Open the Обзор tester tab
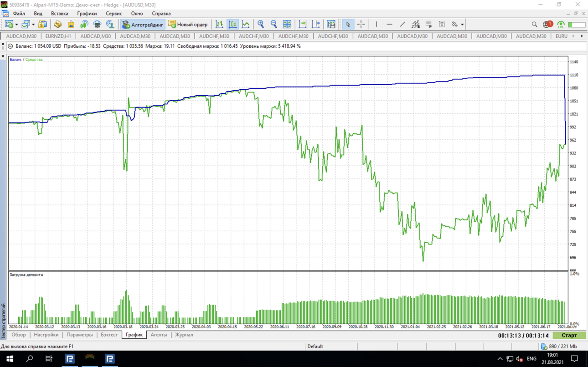The height and width of the screenshot is (367, 588). tap(19, 335)
